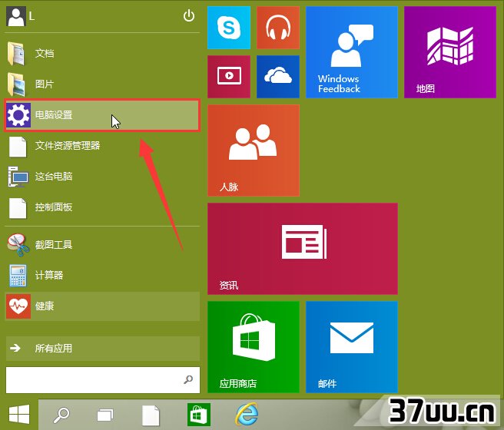Open 文件资源管理器 file explorer
504x430 pixels.
coord(102,146)
